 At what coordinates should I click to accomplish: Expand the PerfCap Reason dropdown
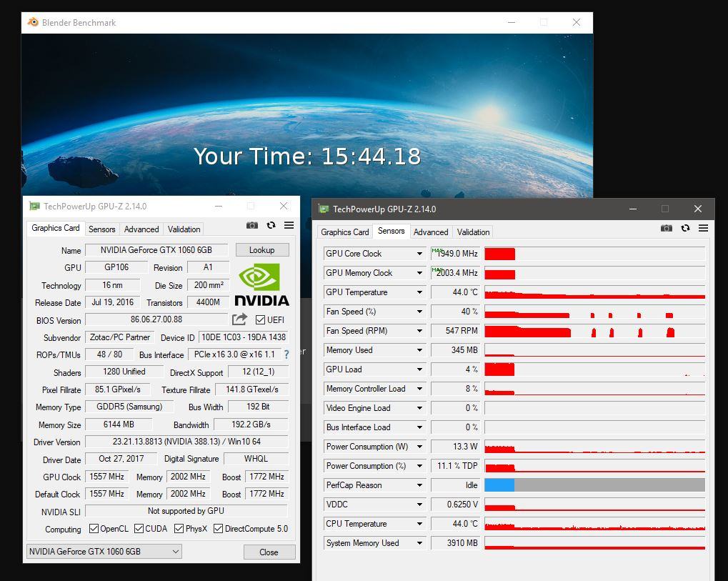[419, 485]
